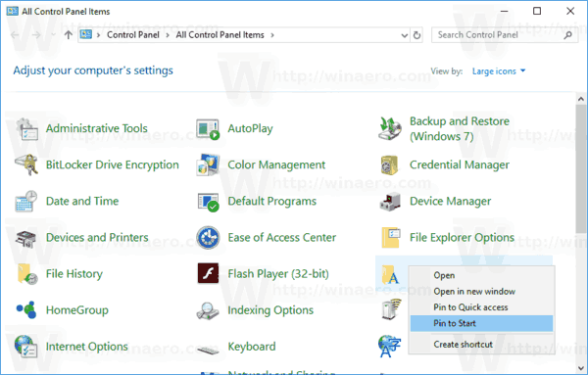Image resolution: width=588 pixels, height=375 pixels.
Task: Click the Control Panel breadcrumb
Action: (x=133, y=35)
